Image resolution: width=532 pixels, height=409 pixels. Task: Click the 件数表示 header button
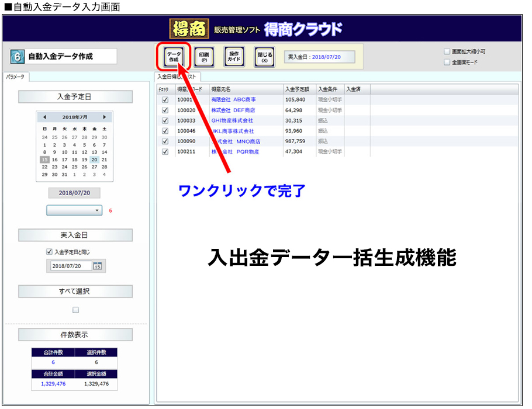(x=75, y=335)
